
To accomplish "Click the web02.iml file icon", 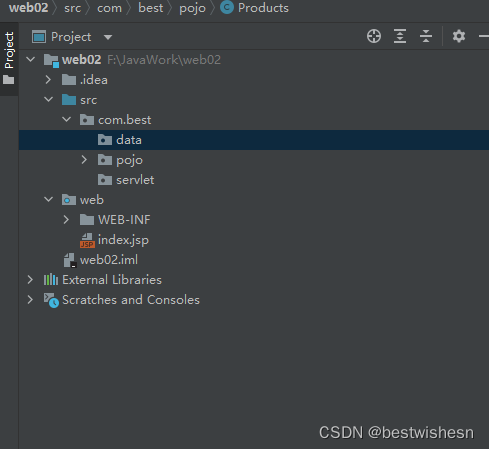I will coord(70,260).
